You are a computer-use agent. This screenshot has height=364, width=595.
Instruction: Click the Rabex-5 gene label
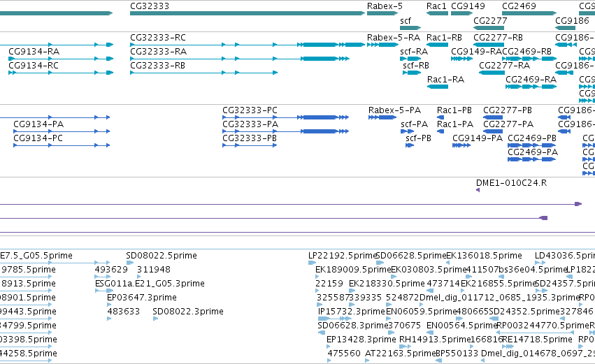point(385,6)
